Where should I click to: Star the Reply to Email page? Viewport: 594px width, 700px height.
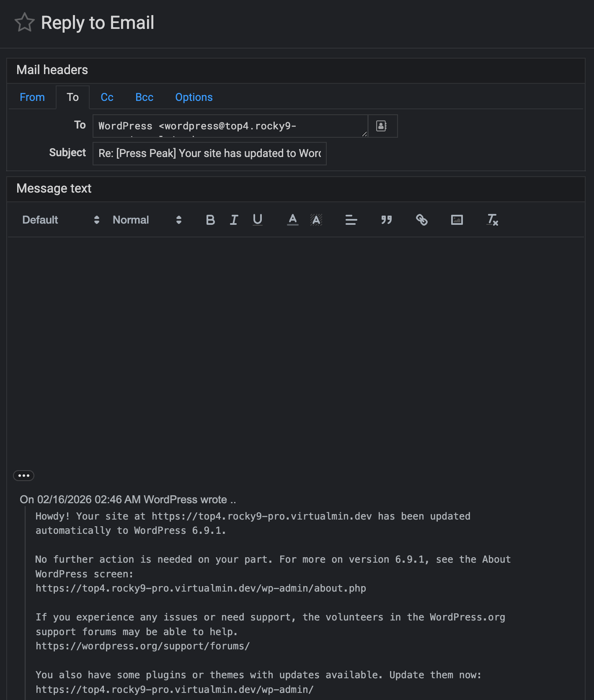(24, 23)
